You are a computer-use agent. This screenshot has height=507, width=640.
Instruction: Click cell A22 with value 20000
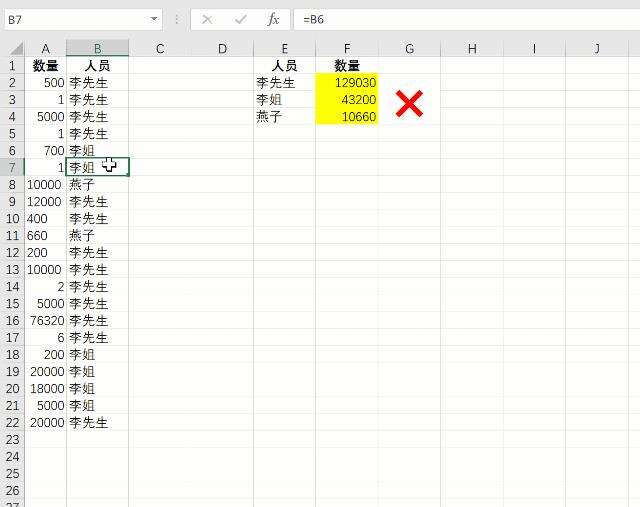coord(46,422)
